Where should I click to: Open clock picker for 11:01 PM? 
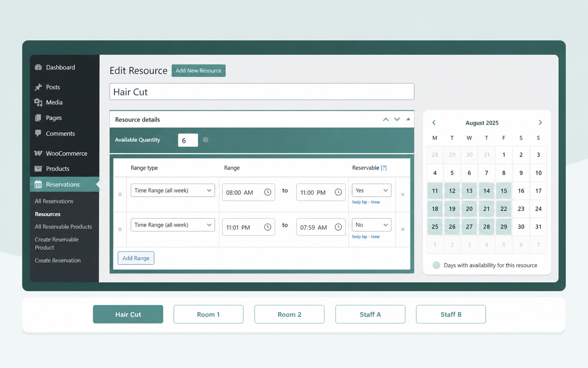[x=267, y=227]
